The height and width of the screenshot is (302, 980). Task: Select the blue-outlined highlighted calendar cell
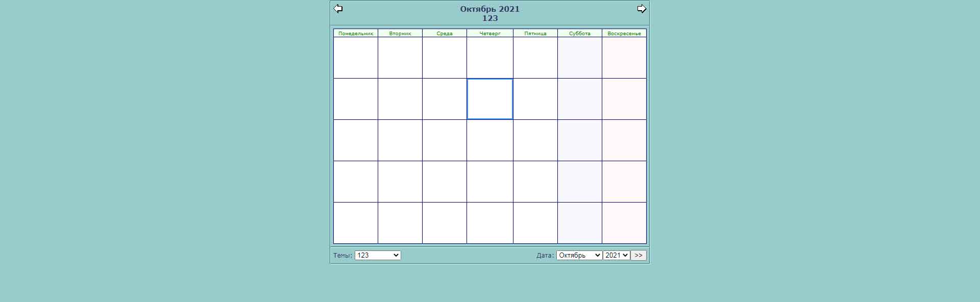[490, 99]
